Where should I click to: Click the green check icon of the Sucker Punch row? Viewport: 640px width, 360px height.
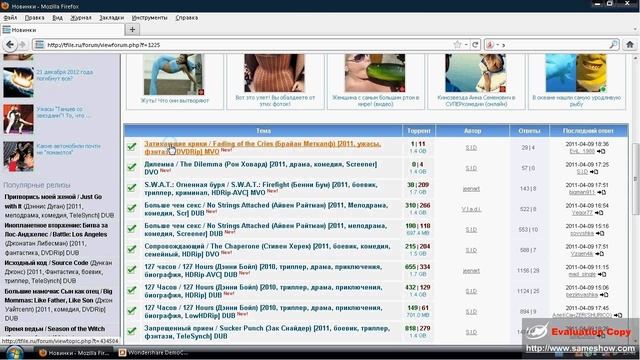[x=131, y=331]
